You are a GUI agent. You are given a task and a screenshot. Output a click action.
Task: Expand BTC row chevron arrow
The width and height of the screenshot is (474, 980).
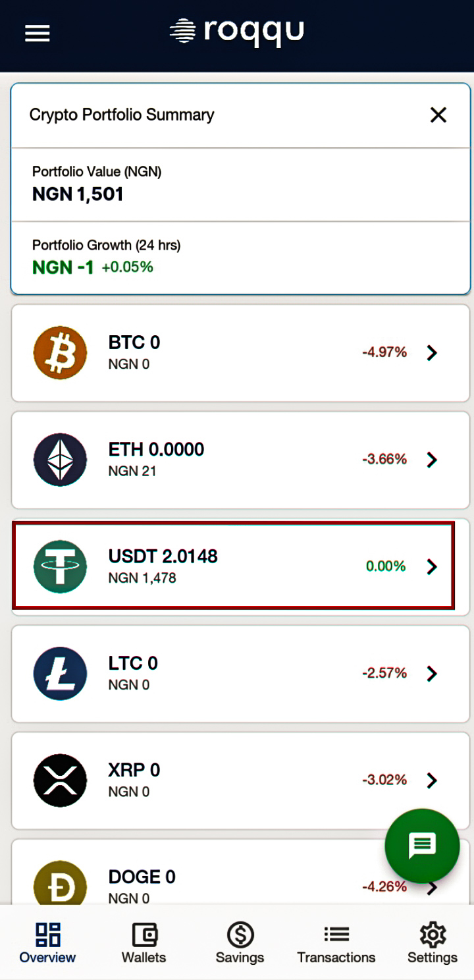(x=432, y=352)
